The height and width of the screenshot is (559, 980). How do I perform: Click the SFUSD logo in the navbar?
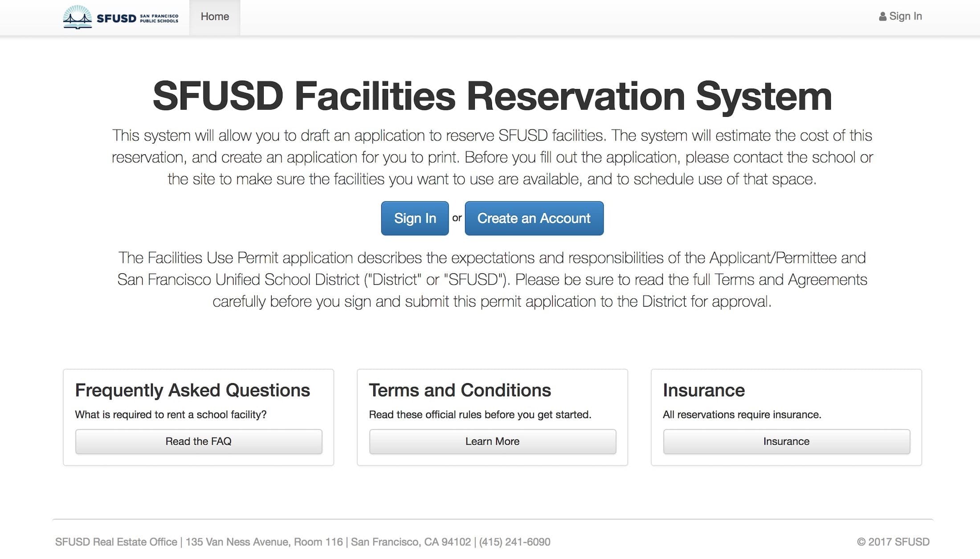pyautogui.click(x=121, y=17)
